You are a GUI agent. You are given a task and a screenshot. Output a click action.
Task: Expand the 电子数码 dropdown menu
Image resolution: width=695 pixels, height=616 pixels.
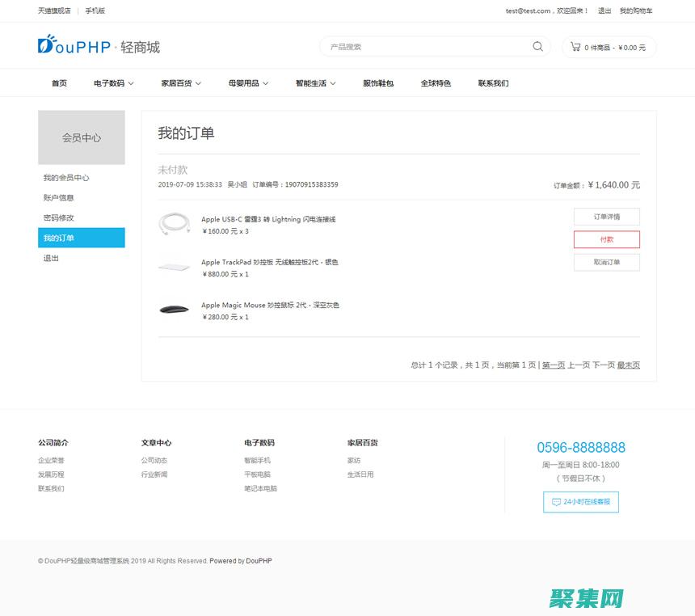tap(113, 83)
